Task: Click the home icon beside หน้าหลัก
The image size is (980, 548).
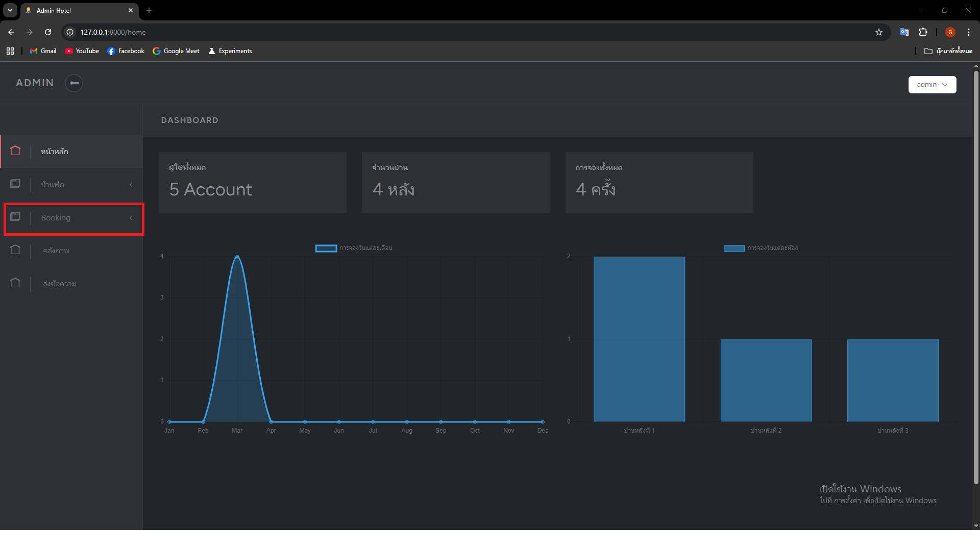Action: pyautogui.click(x=15, y=151)
